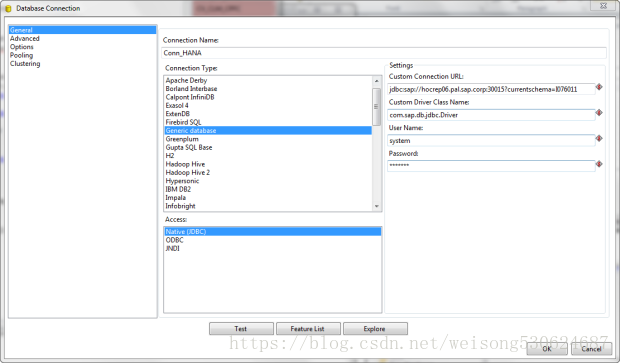Select ExtenDB connection type

(268, 113)
